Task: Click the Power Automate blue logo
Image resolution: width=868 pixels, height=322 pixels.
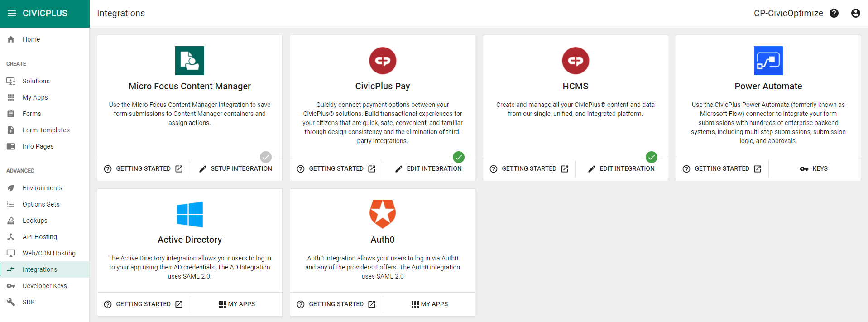Action: tap(768, 61)
